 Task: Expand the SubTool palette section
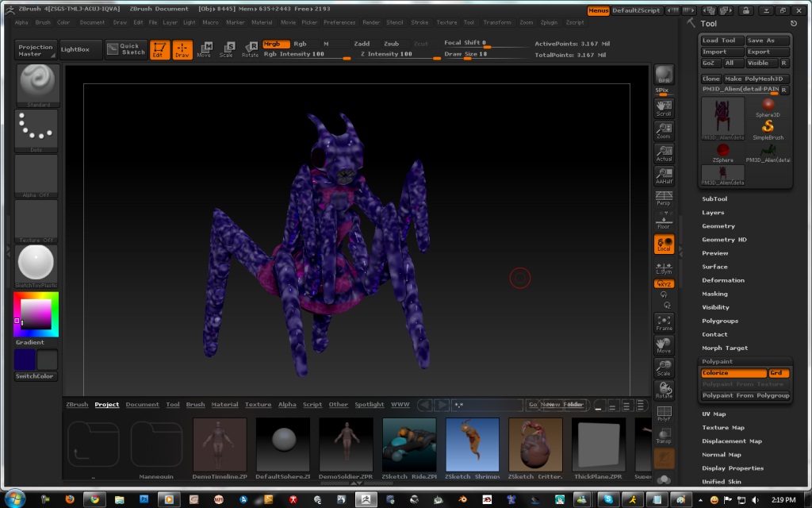tap(714, 199)
